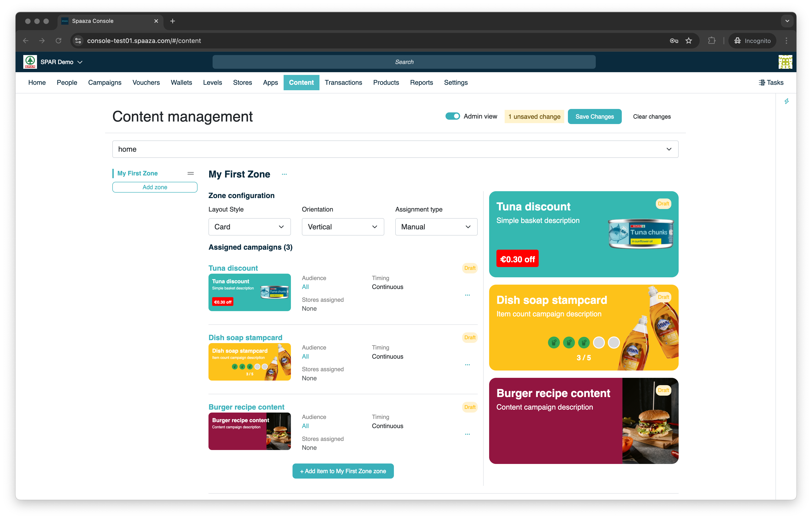This screenshot has height=519, width=812.
Task: Toggle the Admin view switch off
Action: 453,116
